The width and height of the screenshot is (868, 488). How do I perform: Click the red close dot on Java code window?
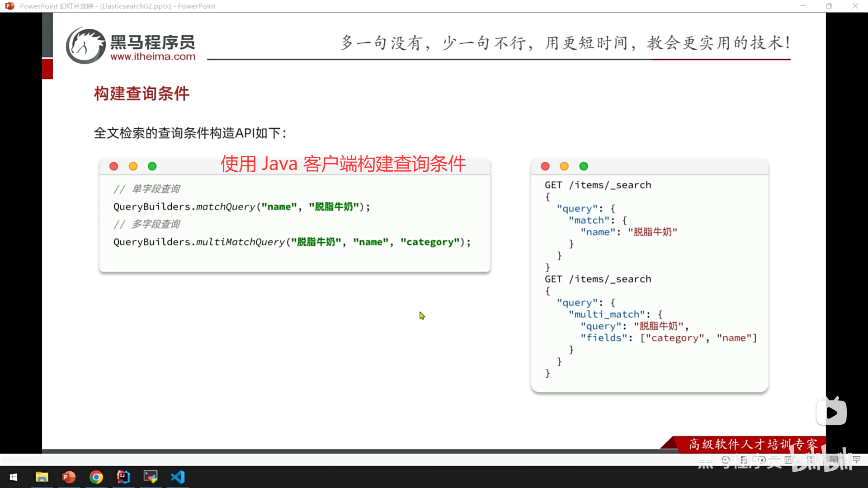[114, 166]
